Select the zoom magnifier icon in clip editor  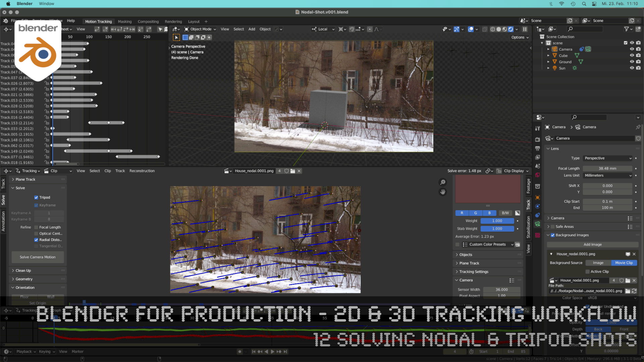(x=443, y=182)
